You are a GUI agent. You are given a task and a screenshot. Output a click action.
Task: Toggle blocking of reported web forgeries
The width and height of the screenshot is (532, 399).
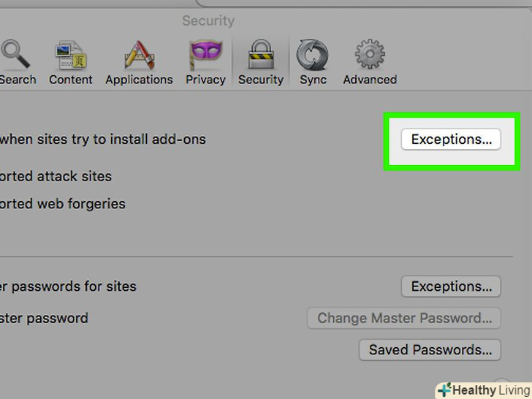tap(63, 204)
